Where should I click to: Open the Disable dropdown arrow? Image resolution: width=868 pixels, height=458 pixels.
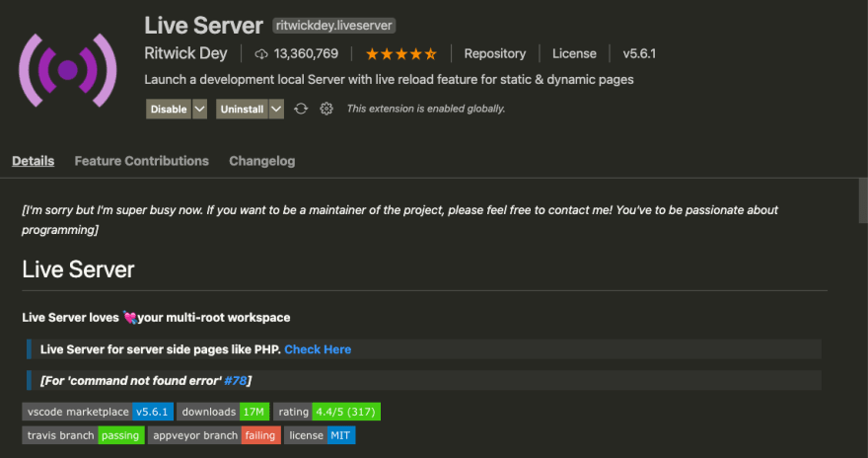(200, 110)
